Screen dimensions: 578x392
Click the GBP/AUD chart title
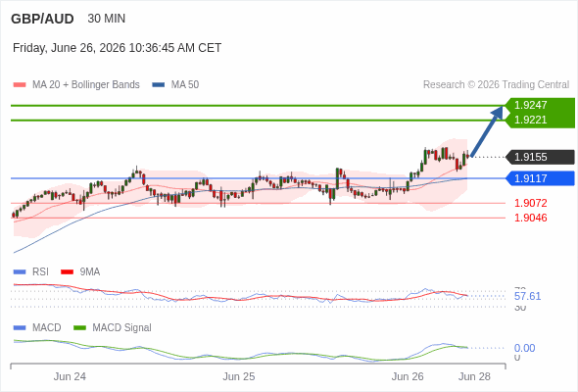coord(42,19)
